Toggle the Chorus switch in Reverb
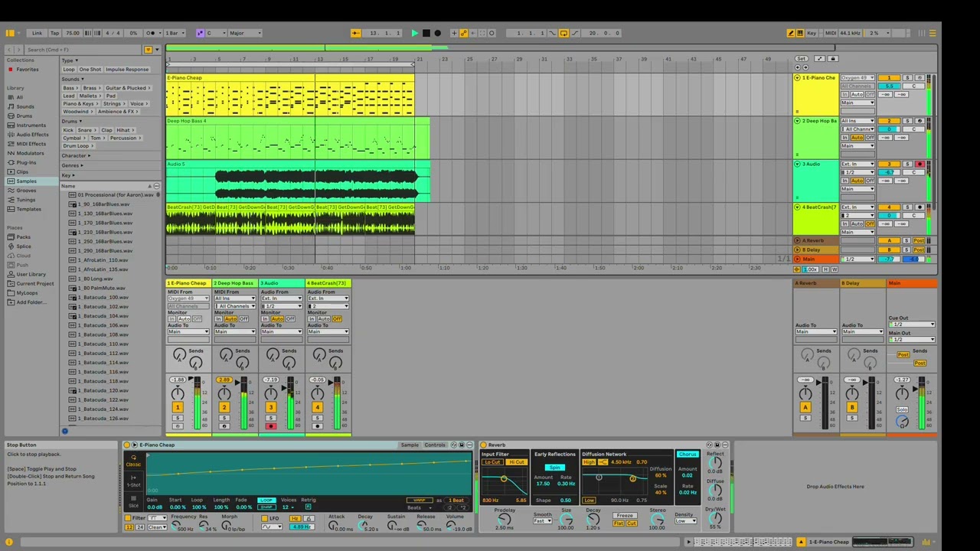Viewport: 980px width, 551px height. [688, 455]
